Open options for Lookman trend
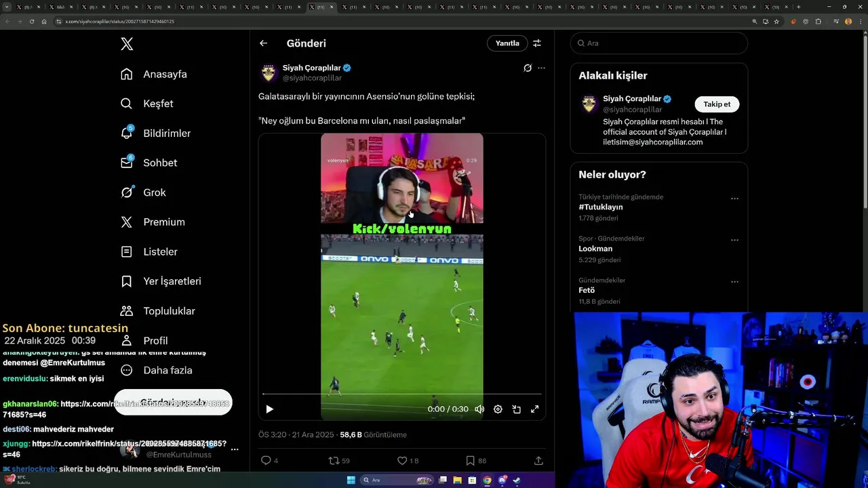Viewport: 868px width, 488px height. [x=734, y=240]
